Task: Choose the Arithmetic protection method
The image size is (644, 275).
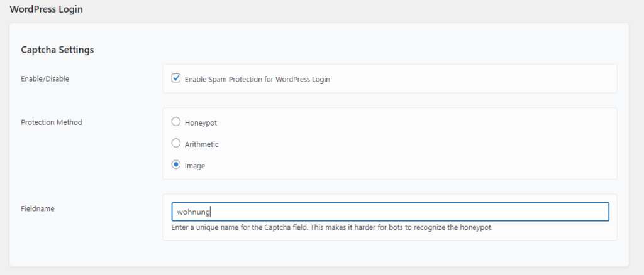Action: 176,143
